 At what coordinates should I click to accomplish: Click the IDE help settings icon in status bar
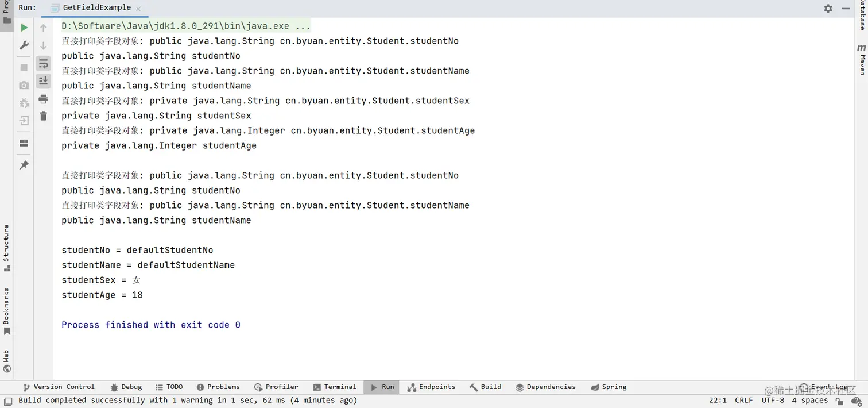point(857,401)
